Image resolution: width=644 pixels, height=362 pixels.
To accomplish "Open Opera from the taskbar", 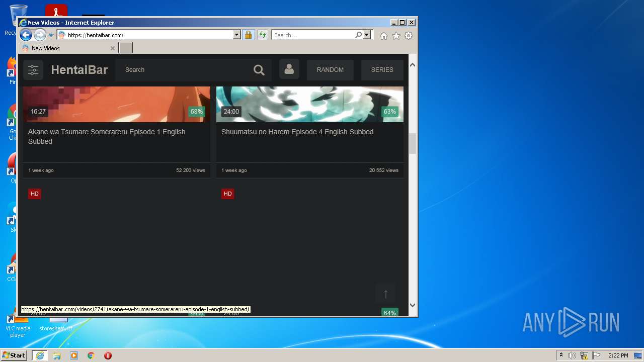I will [x=108, y=355].
